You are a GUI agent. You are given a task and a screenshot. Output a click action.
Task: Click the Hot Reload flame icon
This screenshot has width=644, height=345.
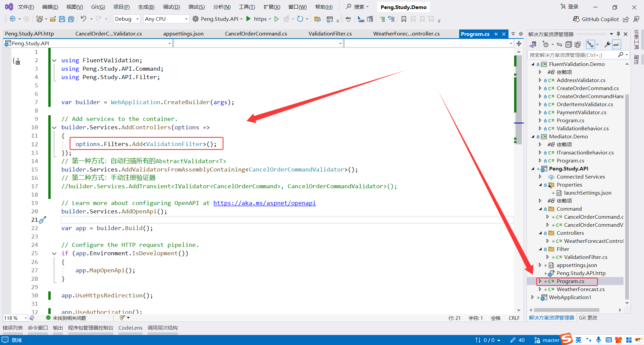coord(286,19)
